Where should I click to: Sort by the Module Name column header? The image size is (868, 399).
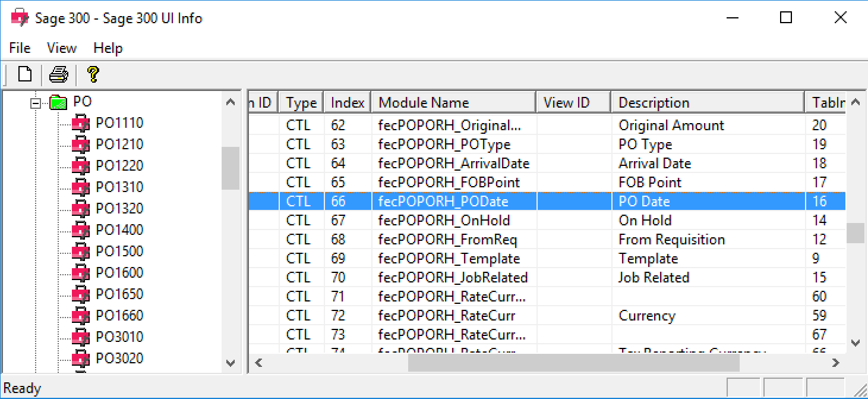coord(453,102)
